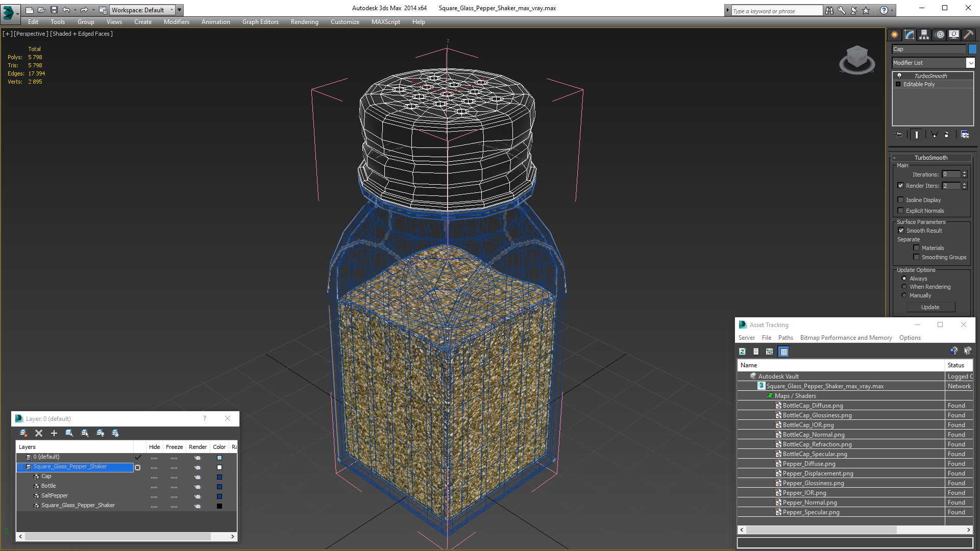Click the Freeze column header in Layers
This screenshot has height=551, width=980.
pyautogui.click(x=174, y=447)
